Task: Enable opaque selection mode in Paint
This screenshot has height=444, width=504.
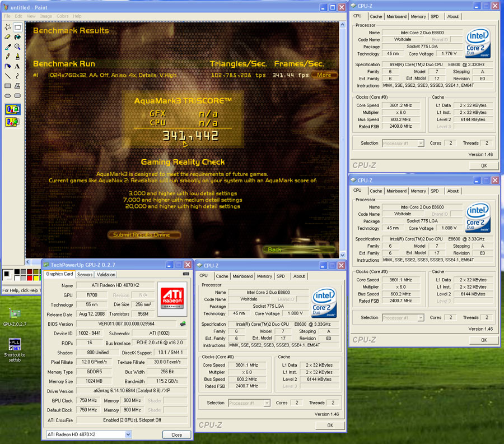Action: (x=13, y=110)
